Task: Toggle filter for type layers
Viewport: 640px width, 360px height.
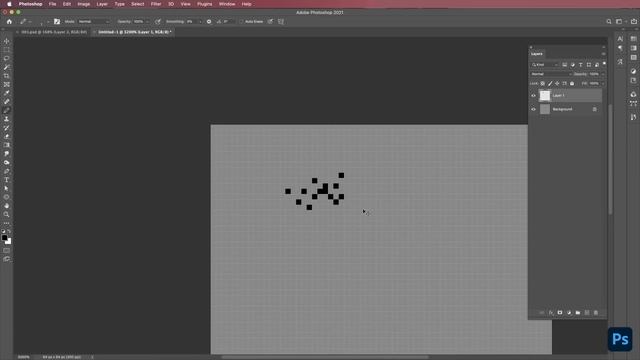Action: 580,65
